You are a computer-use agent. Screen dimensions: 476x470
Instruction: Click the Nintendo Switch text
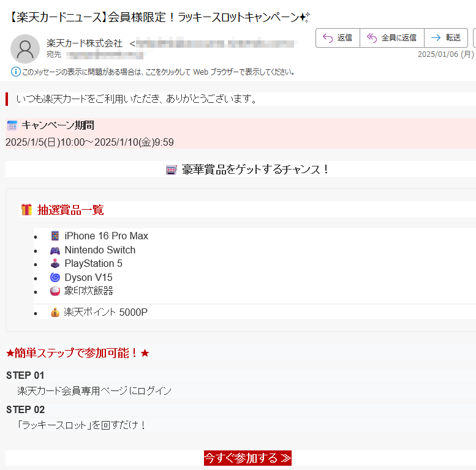click(100, 250)
